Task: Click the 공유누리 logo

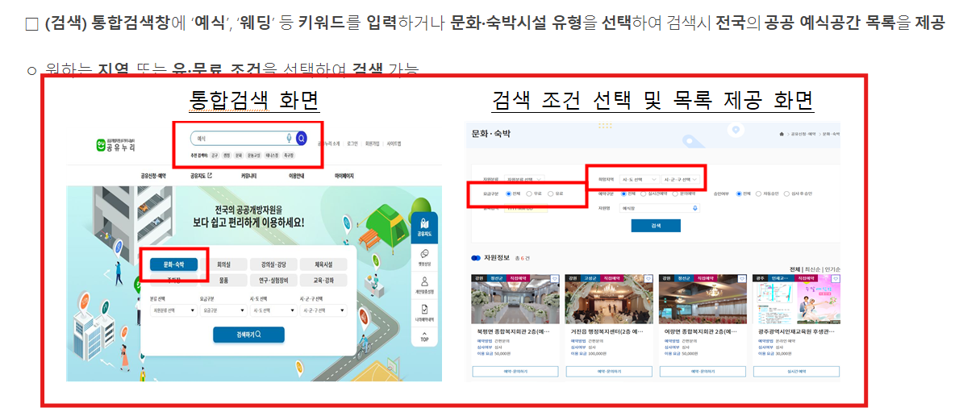Action: 115,145
